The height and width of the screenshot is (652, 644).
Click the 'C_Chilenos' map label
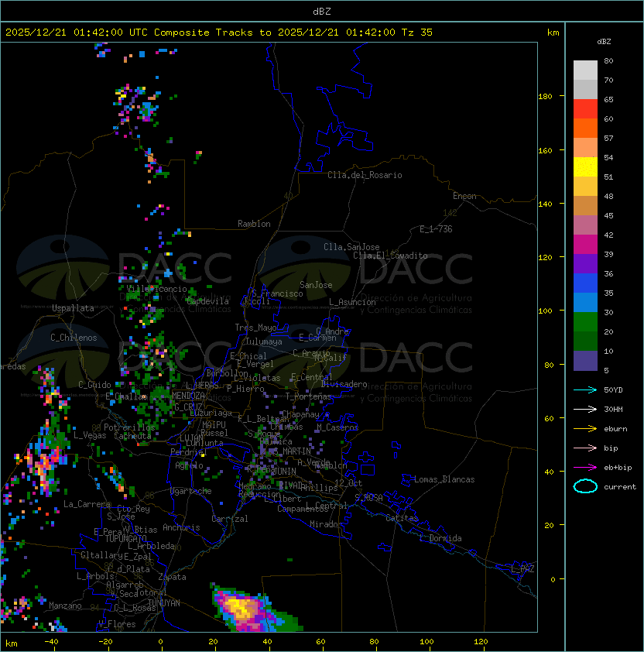point(74,338)
